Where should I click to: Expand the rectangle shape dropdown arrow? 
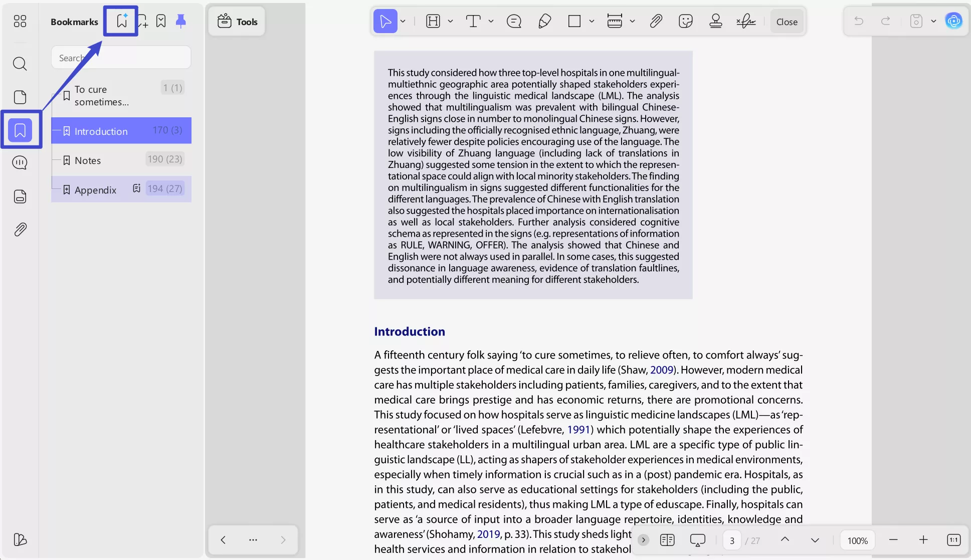tap(592, 21)
